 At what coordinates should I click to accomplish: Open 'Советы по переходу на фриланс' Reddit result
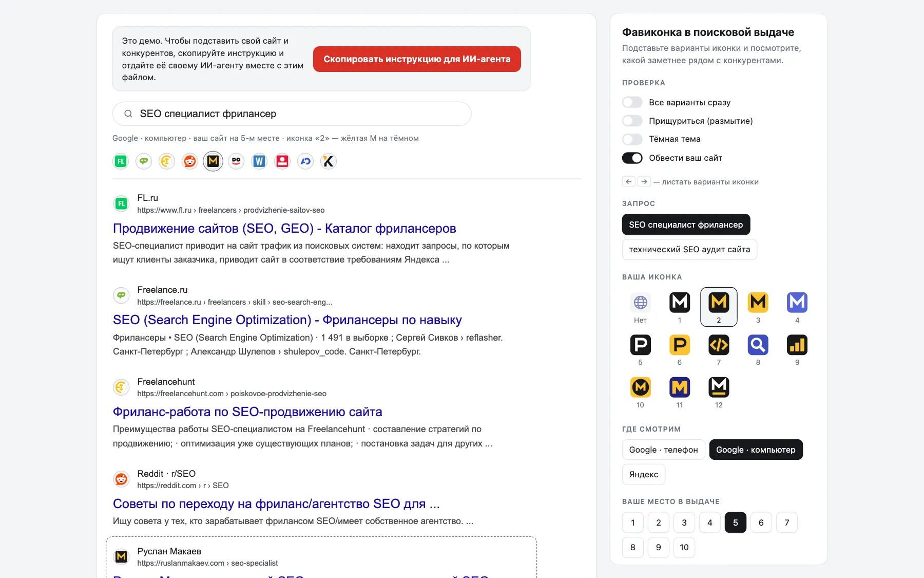pyautogui.click(x=276, y=504)
